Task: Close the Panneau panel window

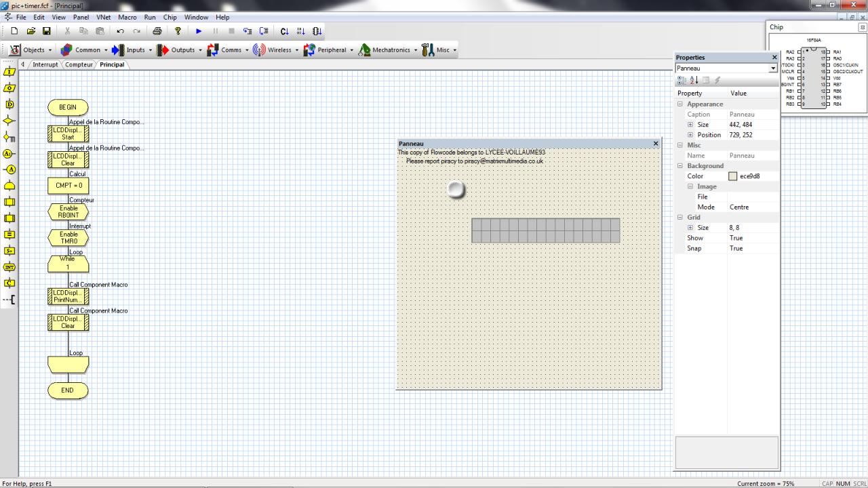Action: click(656, 144)
